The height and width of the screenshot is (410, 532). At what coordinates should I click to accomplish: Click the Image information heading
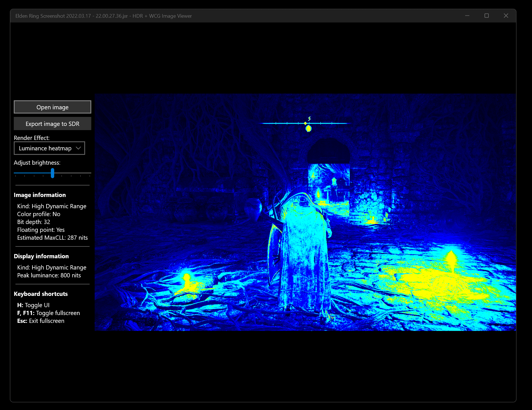pyautogui.click(x=40, y=195)
